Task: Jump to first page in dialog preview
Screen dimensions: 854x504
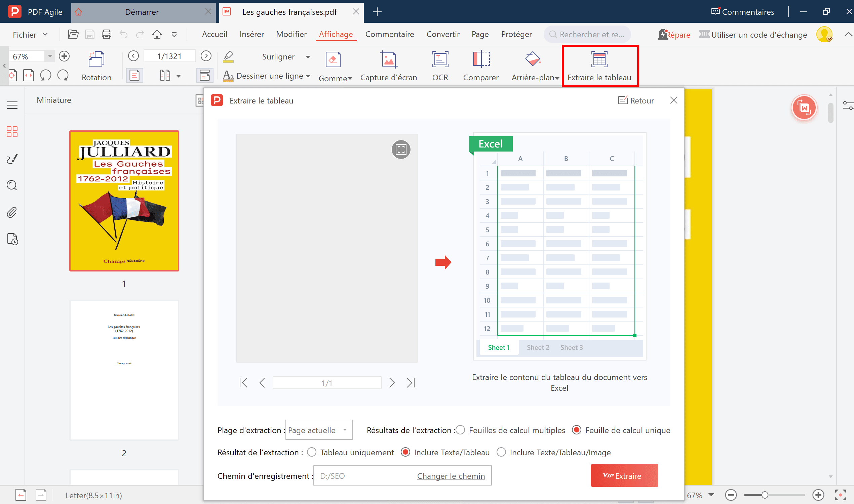Action: point(243,383)
